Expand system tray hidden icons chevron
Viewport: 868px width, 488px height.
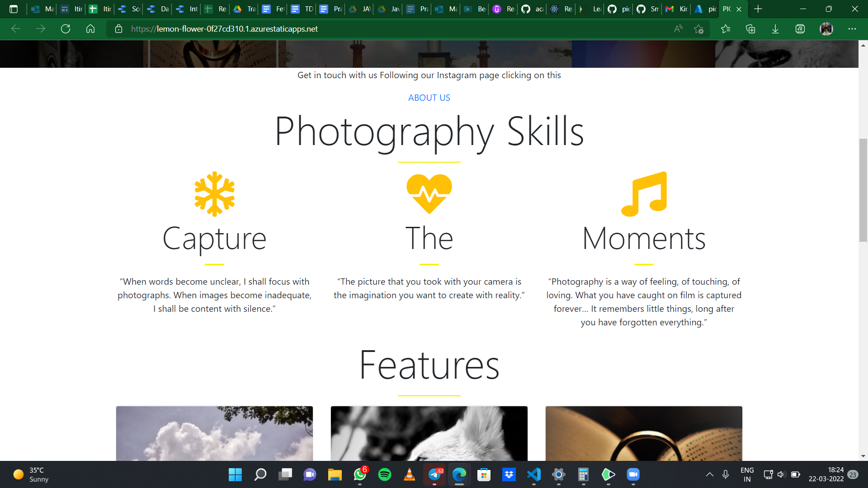[x=710, y=474]
